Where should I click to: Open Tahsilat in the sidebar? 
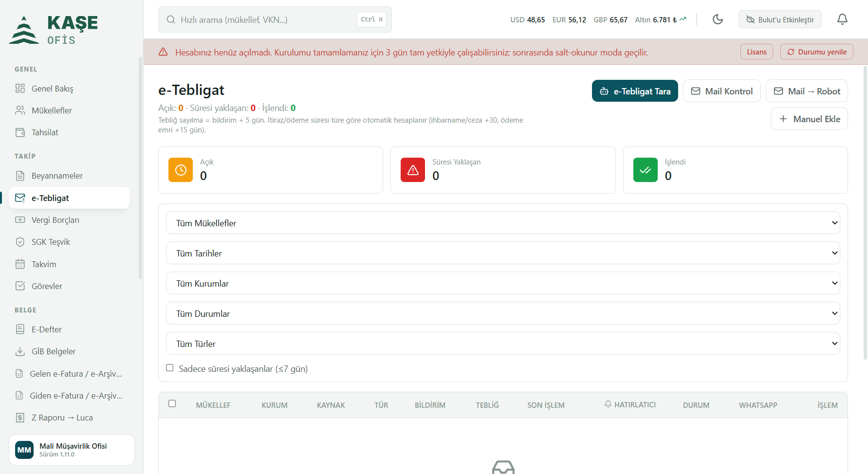[69, 132]
